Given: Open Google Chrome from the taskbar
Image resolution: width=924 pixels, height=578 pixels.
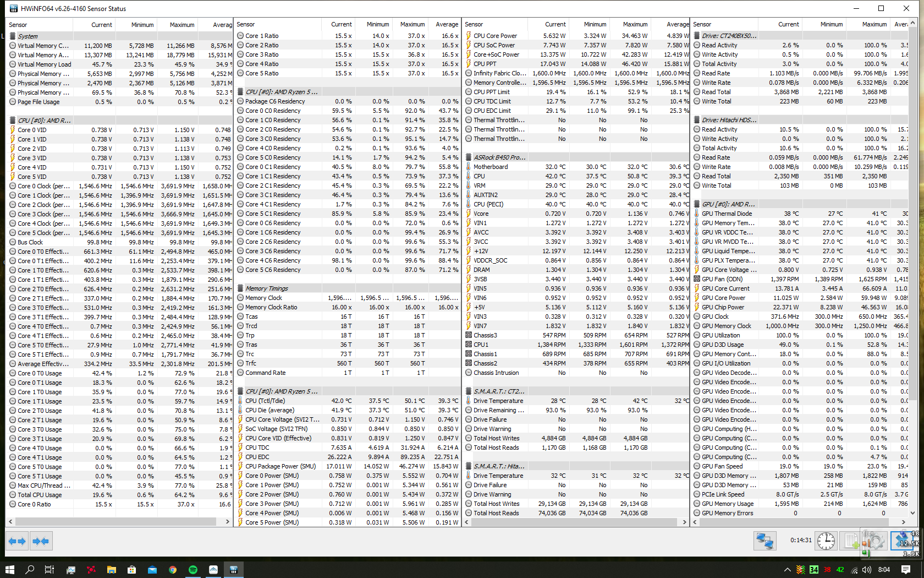Looking at the screenshot, I should 173,570.
